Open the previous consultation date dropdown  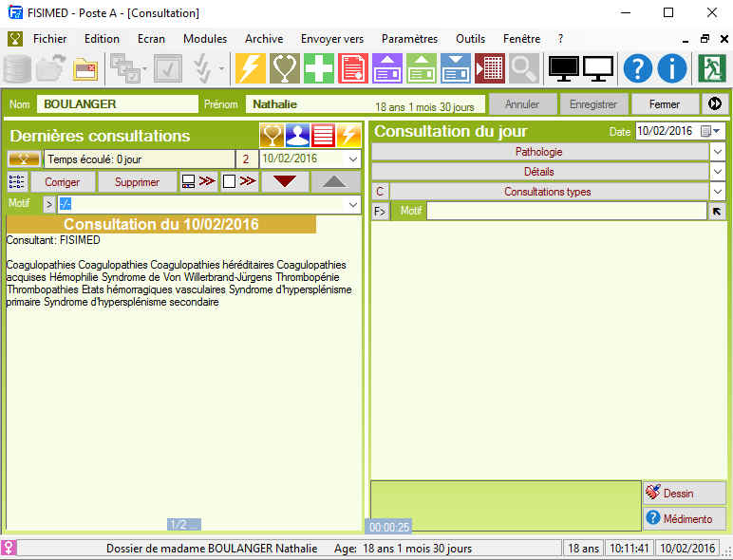coord(353,159)
